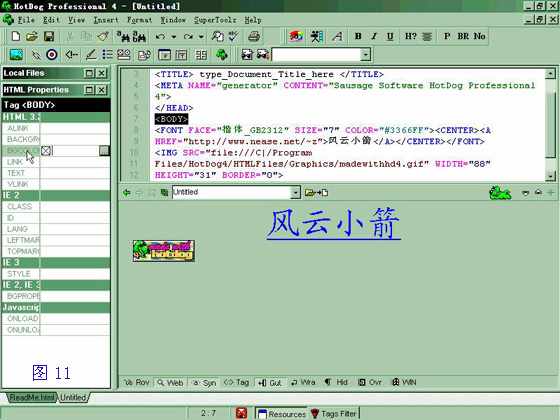Toggle the Wra word wrap button
Screen dimensions: 560x420
(303, 382)
